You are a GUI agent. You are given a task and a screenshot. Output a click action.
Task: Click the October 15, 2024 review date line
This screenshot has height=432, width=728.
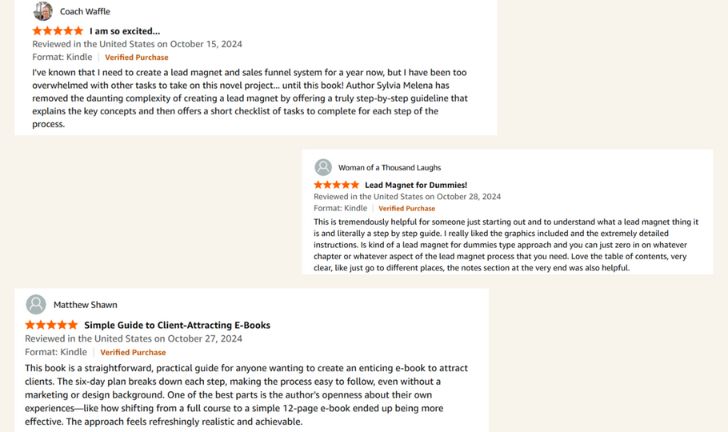point(137,44)
